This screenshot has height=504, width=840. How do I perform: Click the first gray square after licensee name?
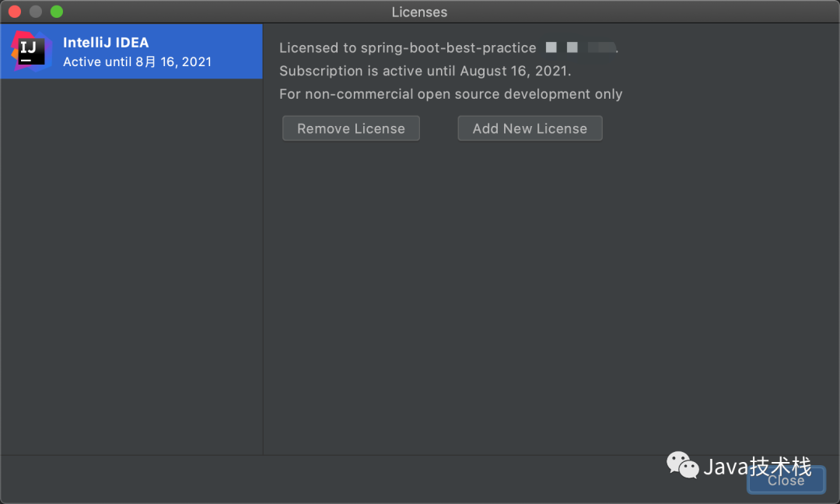551,47
